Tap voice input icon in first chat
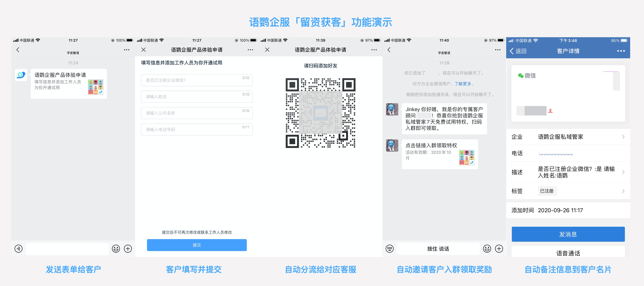The width and height of the screenshot is (644, 286). click(x=19, y=249)
